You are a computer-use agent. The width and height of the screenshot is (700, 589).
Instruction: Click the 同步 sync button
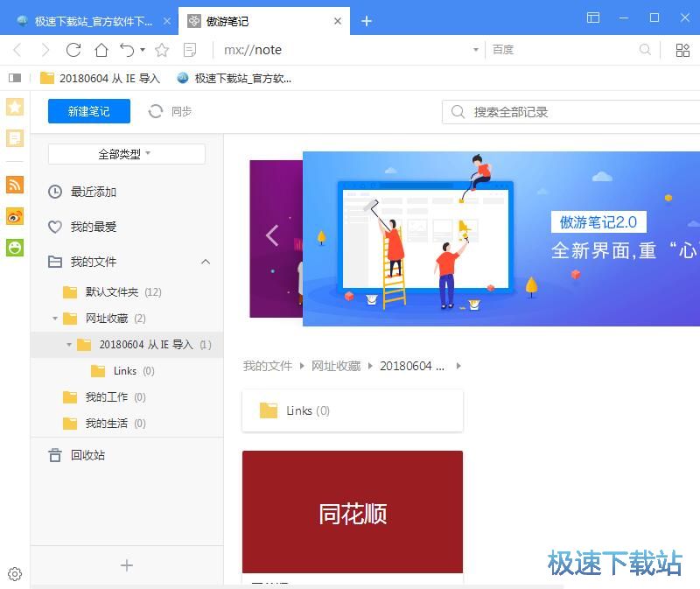[170, 111]
